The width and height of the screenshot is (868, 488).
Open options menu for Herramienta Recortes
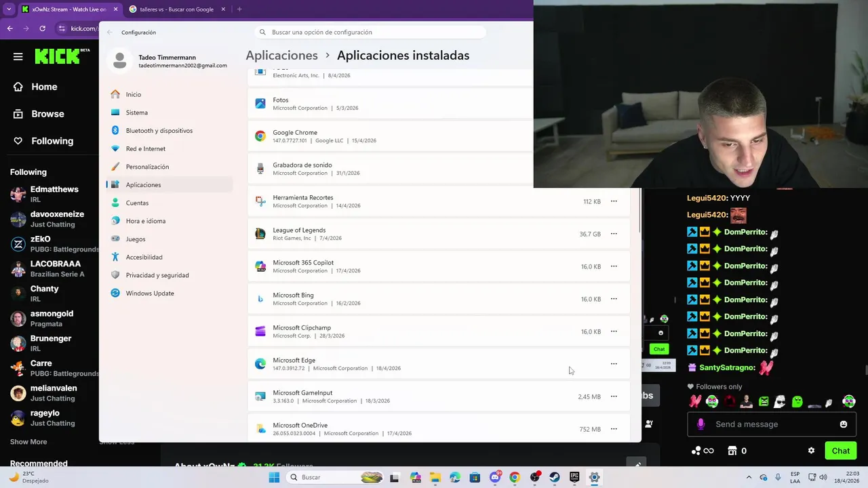coord(614,201)
